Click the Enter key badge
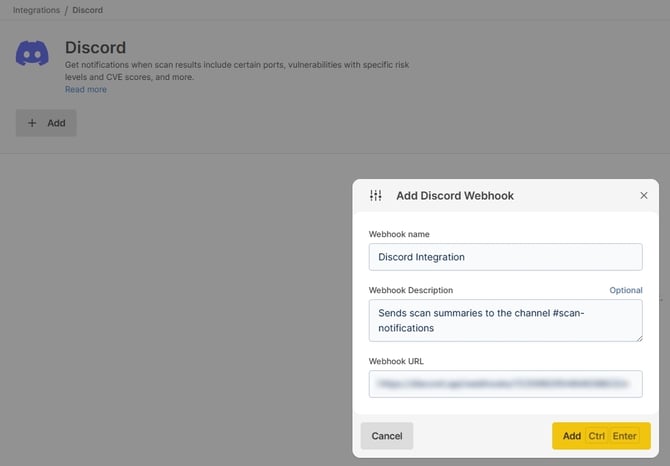The image size is (670, 466). click(625, 436)
